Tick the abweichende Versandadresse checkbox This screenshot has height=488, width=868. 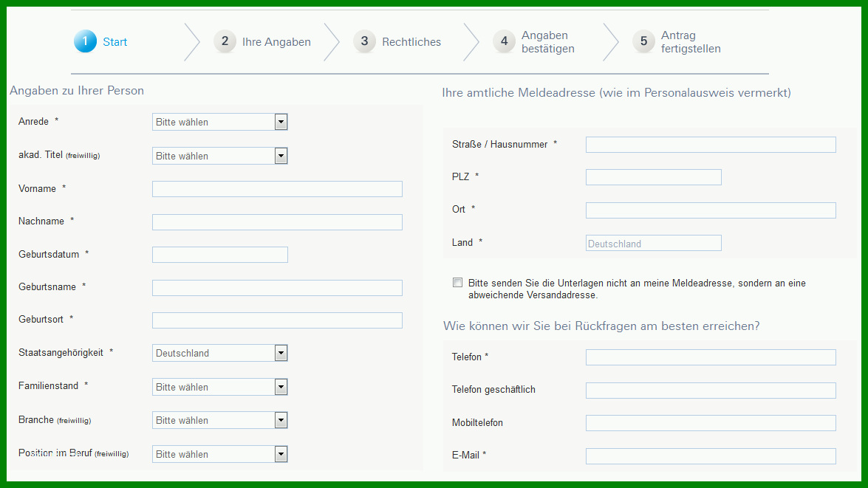click(x=457, y=283)
